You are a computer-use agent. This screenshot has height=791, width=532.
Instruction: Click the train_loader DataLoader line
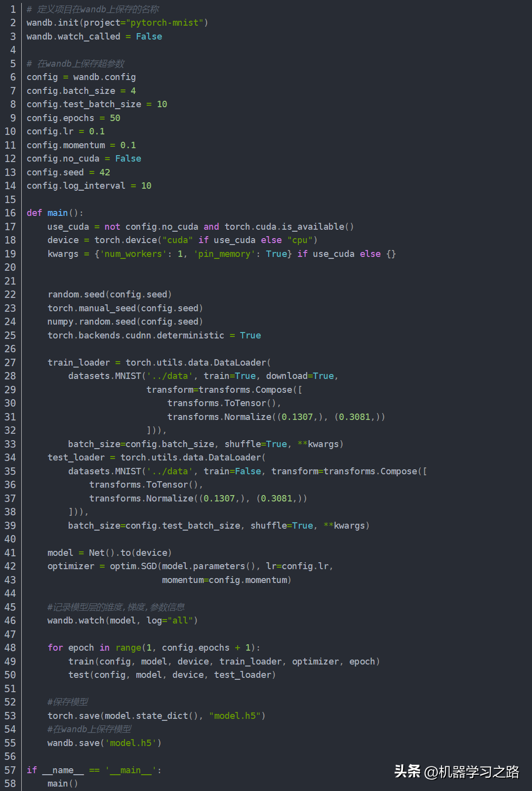coord(159,363)
